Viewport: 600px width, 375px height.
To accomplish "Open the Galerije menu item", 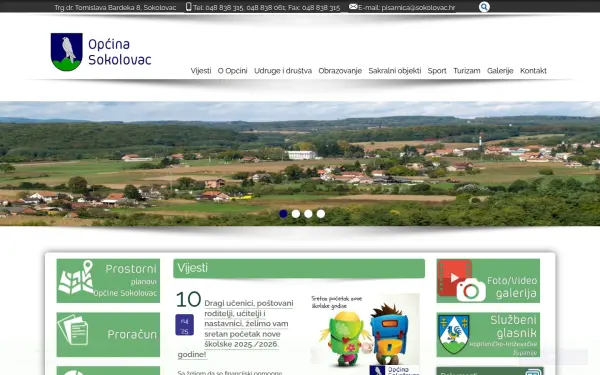I will point(500,71).
